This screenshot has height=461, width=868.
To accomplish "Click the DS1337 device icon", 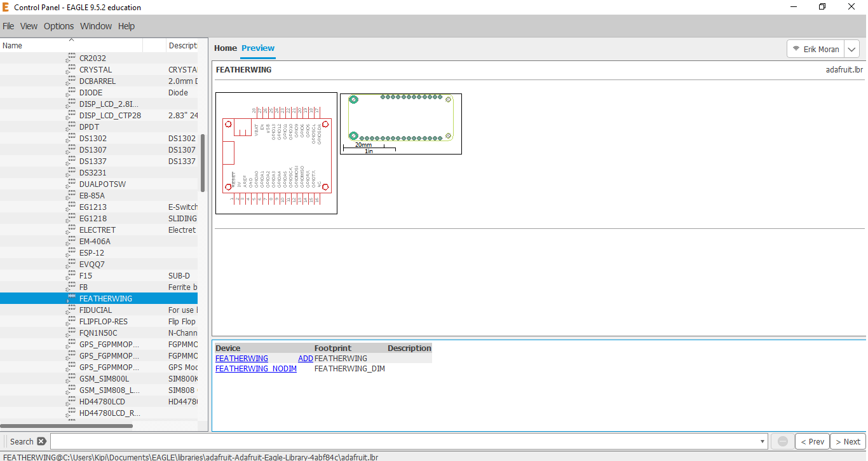I will 71,161.
